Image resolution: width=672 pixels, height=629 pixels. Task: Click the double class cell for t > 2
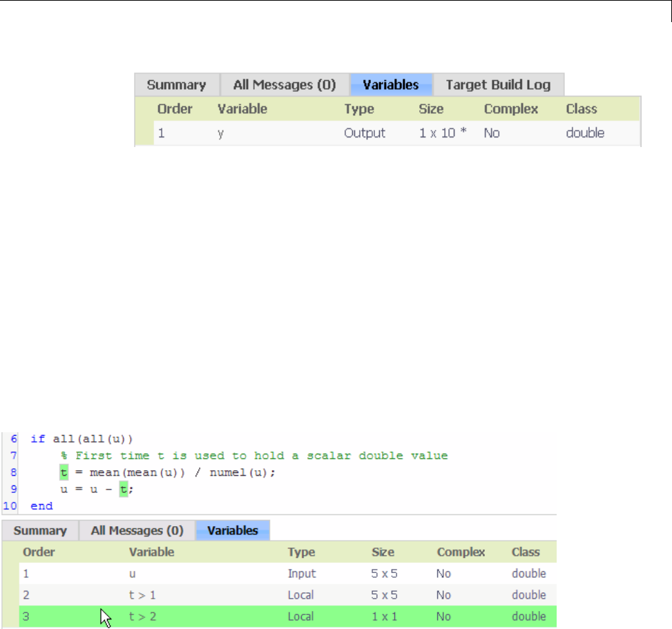529,616
